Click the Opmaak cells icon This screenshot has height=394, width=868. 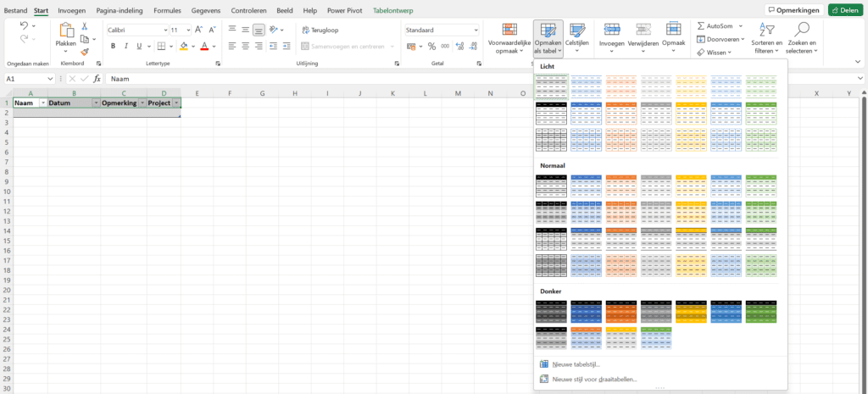click(x=673, y=29)
